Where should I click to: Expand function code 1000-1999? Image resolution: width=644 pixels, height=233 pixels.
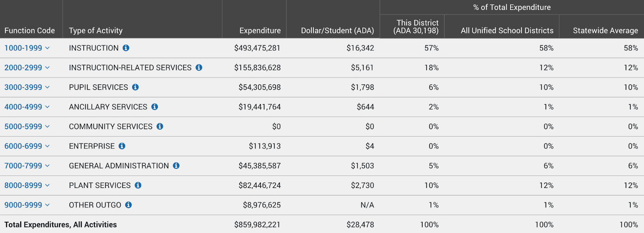(x=27, y=48)
